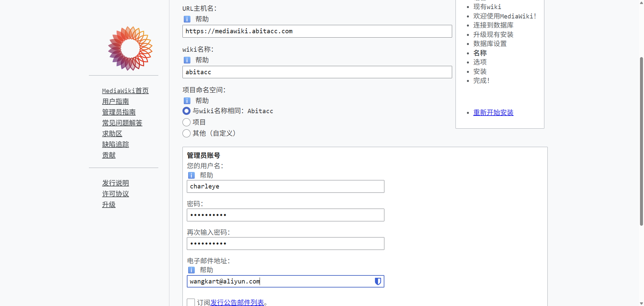Click the page vertical scrollbar thumb
Image resolution: width=644 pixels, height=306 pixels.
[x=641, y=141]
